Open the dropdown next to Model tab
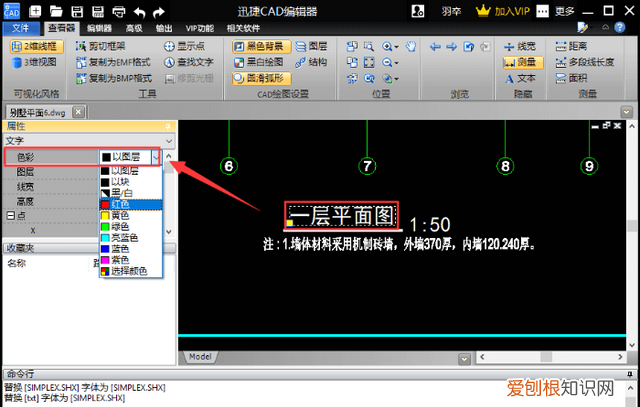The image size is (640, 407). pyautogui.click(x=464, y=359)
